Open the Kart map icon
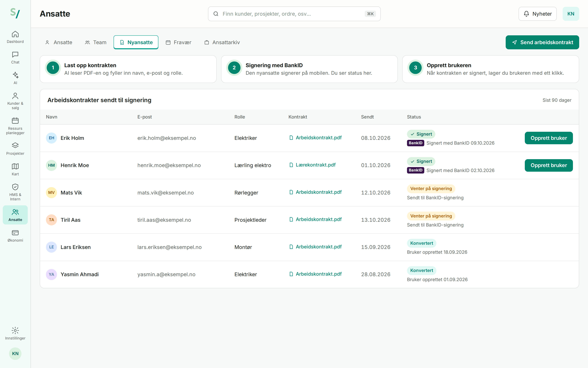The width and height of the screenshot is (588, 368). [15, 166]
